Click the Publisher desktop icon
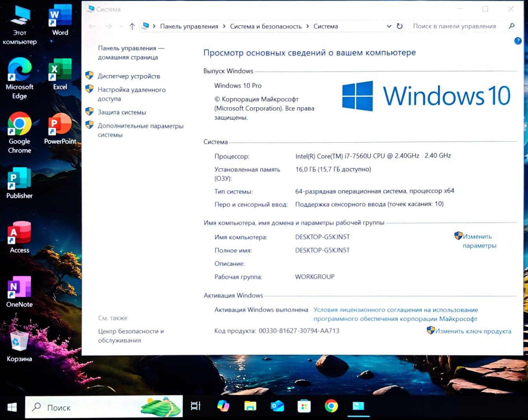The height and width of the screenshot is (420, 528). [x=19, y=183]
